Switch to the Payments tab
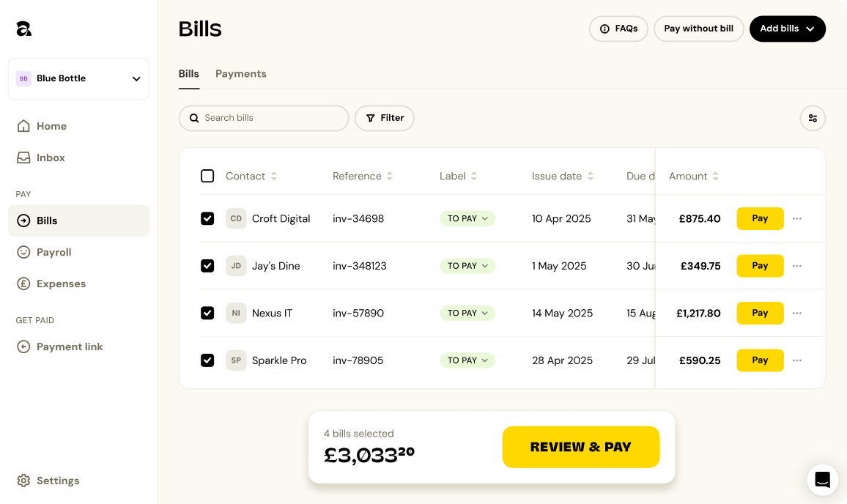Image resolution: width=847 pixels, height=504 pixels. (240, 74)
